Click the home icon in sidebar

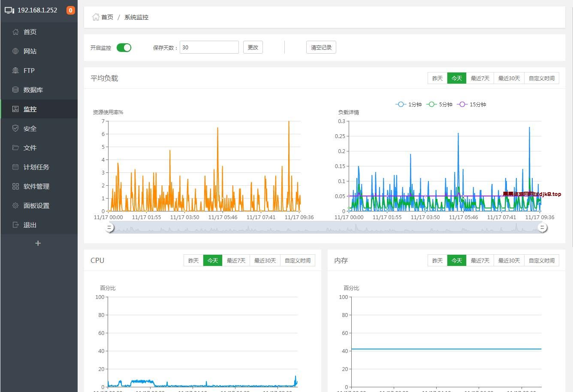[x=15, y=32]
